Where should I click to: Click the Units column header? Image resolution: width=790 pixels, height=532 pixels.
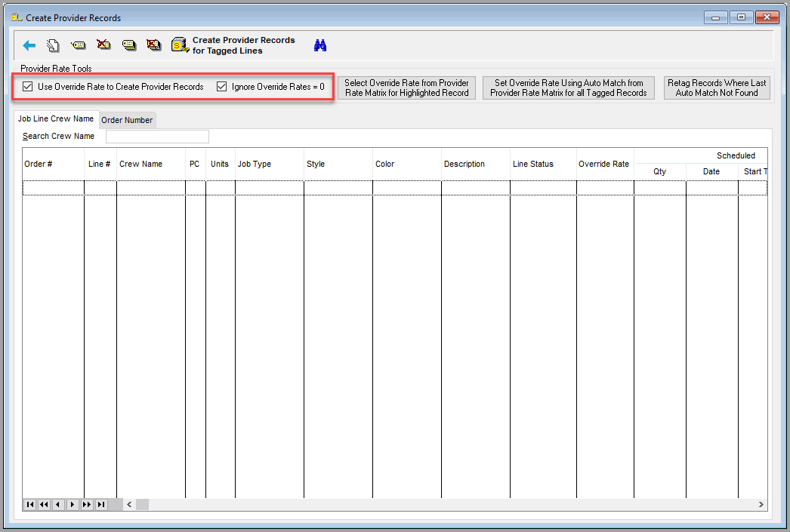click(220, 164)
